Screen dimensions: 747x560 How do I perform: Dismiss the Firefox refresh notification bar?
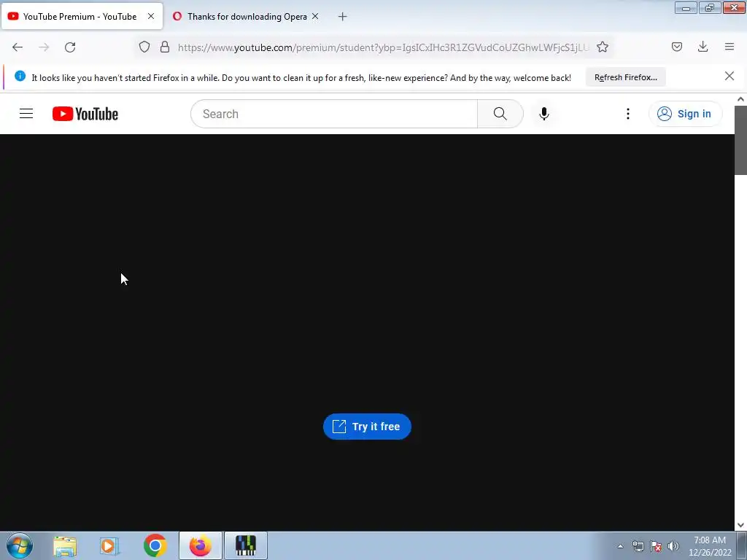click(729, 76)
